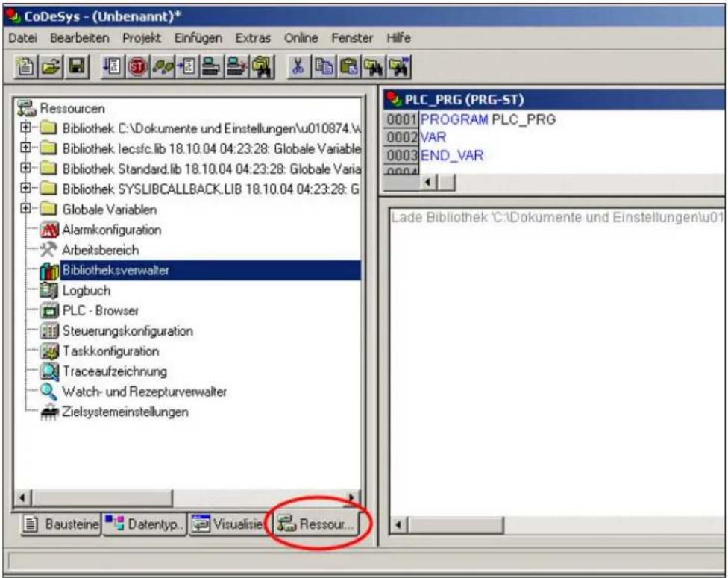Switch to the Ressour... tab

click(317, 524)
